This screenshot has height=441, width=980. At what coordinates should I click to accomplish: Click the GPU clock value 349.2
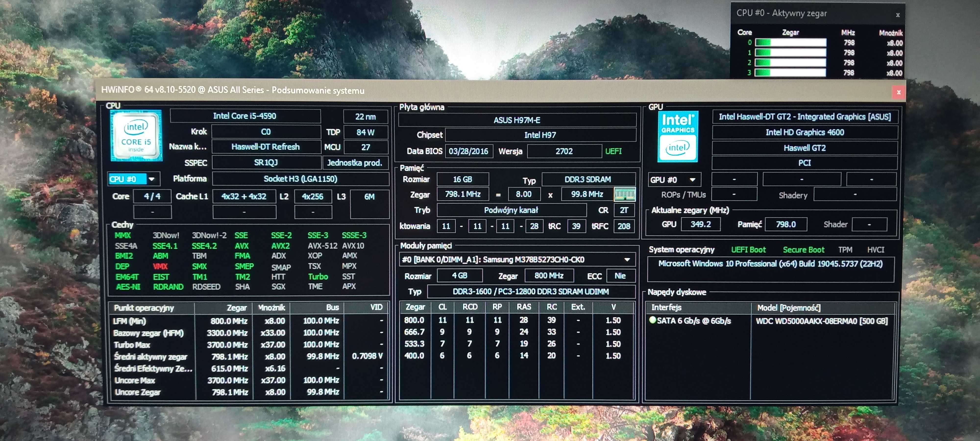pos(701,224)
